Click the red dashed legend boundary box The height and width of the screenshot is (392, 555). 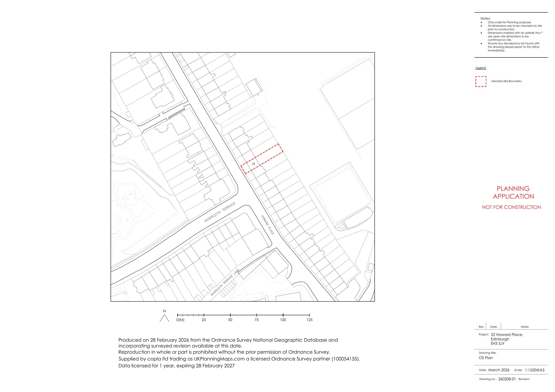(x=481, y=81)
